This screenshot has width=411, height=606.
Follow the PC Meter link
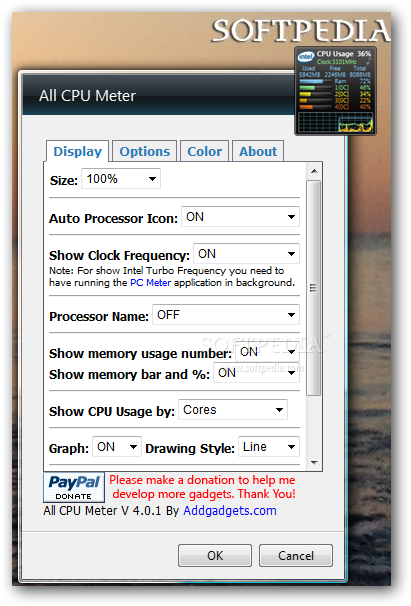pyautogui.click(x=150, y=283)
